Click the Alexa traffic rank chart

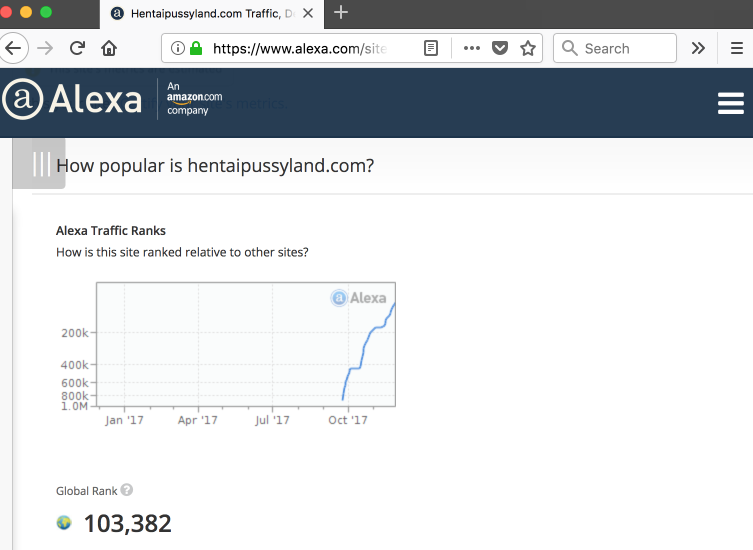click(246, 344)
